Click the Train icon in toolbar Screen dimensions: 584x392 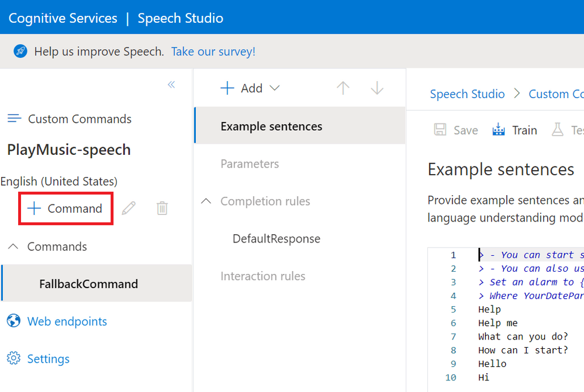(498, 130)
